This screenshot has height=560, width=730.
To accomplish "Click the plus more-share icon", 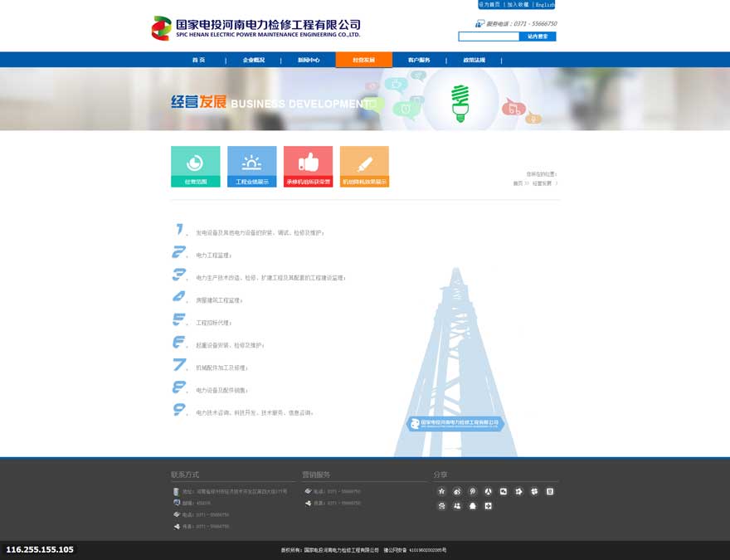I will 489,506.
